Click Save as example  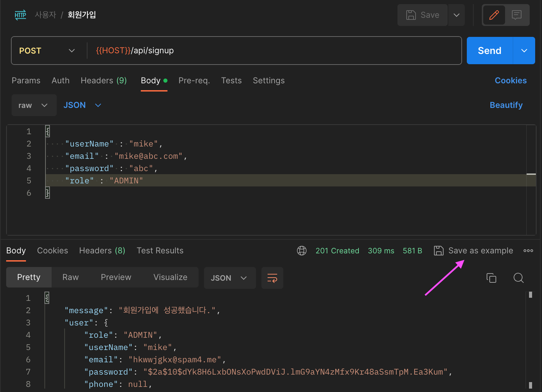click(473, 251)
